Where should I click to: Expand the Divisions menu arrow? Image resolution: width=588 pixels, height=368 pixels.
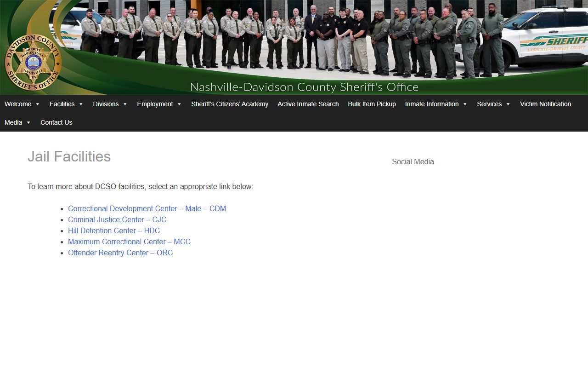(125, 104)
